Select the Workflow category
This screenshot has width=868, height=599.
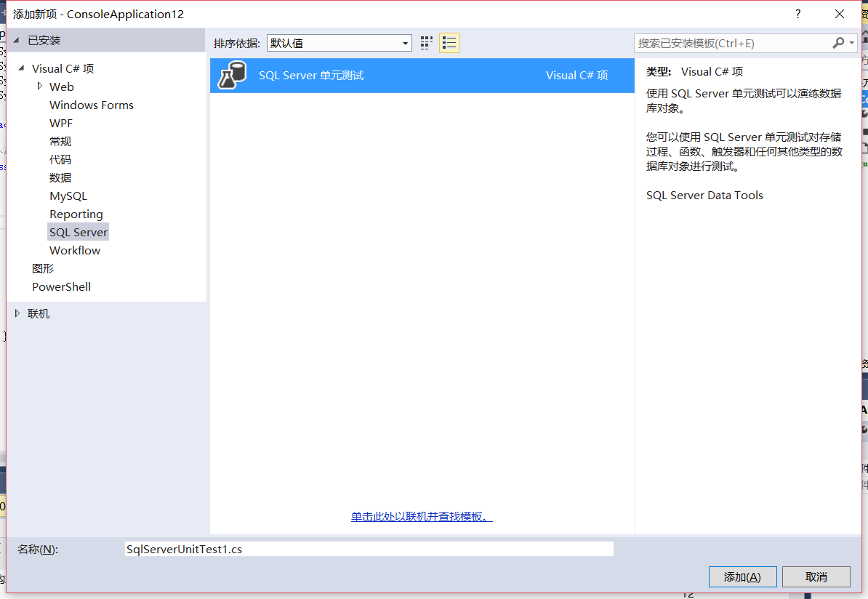(75, 251)
